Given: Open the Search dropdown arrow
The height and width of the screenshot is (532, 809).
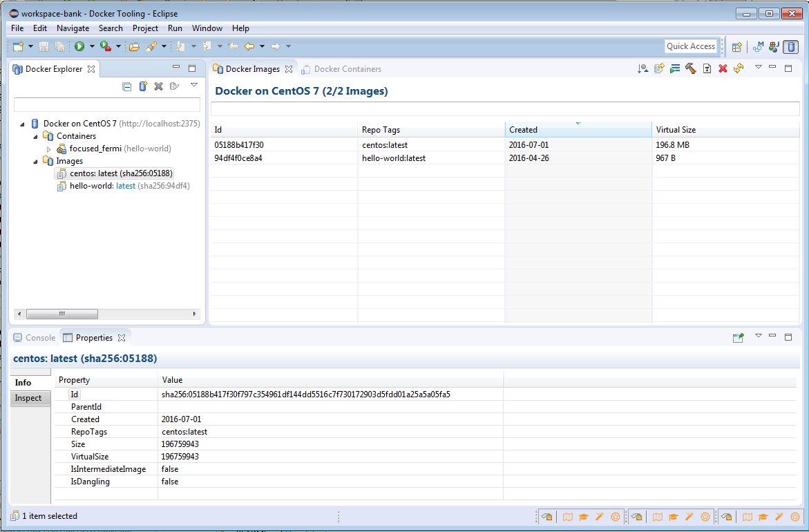Looking at the screenshot, I should pyautogui.click(x=164, y=46).
